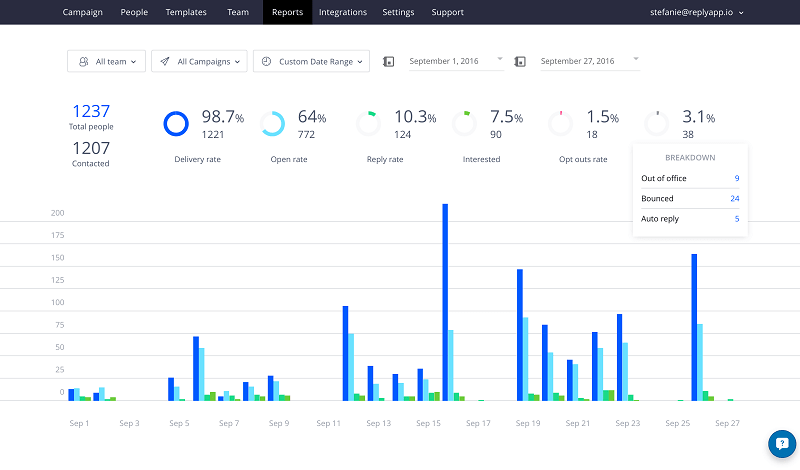Click the Interested donut indicator

click(464, 123)
